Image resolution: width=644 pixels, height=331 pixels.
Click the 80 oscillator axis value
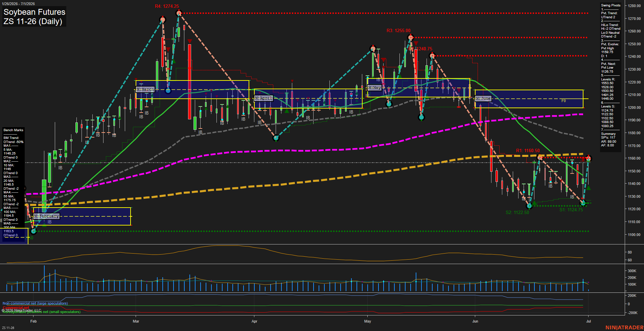[630, 253]
